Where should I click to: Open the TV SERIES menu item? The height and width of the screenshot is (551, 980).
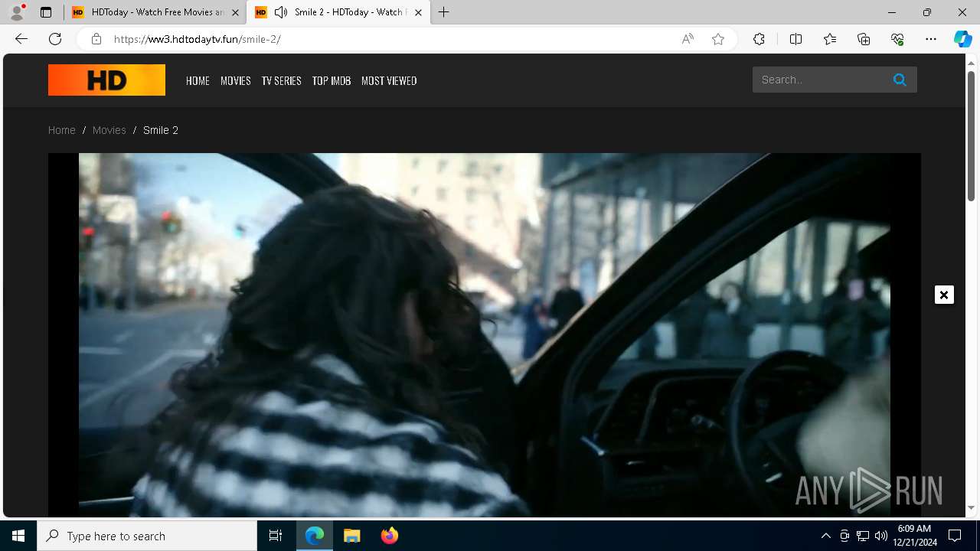click(281, 80)
